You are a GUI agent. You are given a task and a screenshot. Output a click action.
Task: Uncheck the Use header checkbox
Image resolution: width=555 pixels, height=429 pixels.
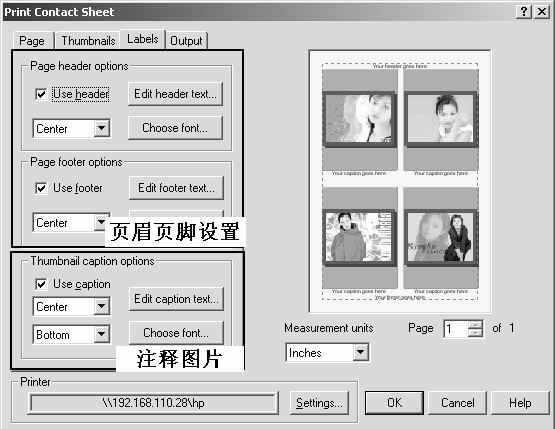(41, 94)
